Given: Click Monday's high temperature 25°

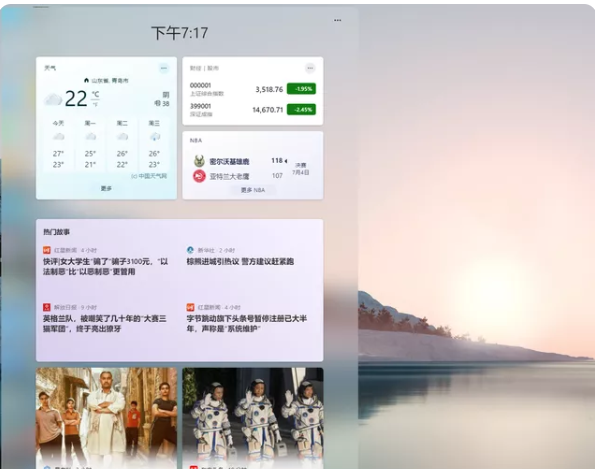Looking at the screenshot, I should 90,154.
